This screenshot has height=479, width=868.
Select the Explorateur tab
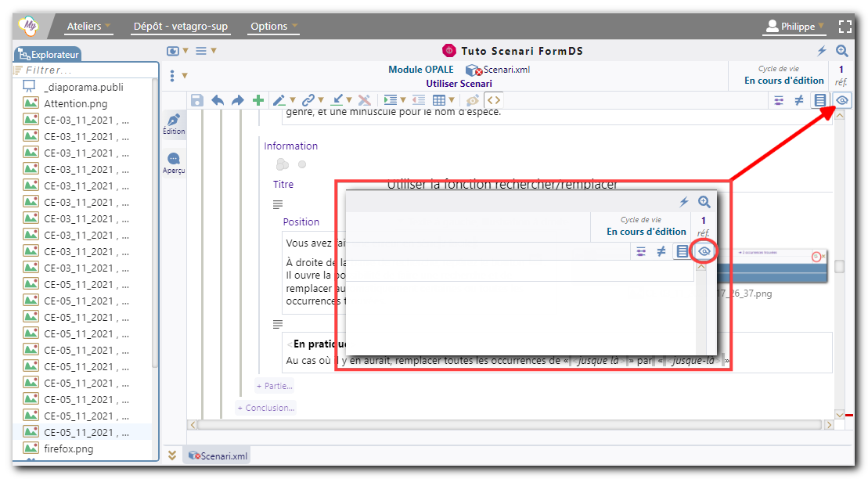pos(49,54)
